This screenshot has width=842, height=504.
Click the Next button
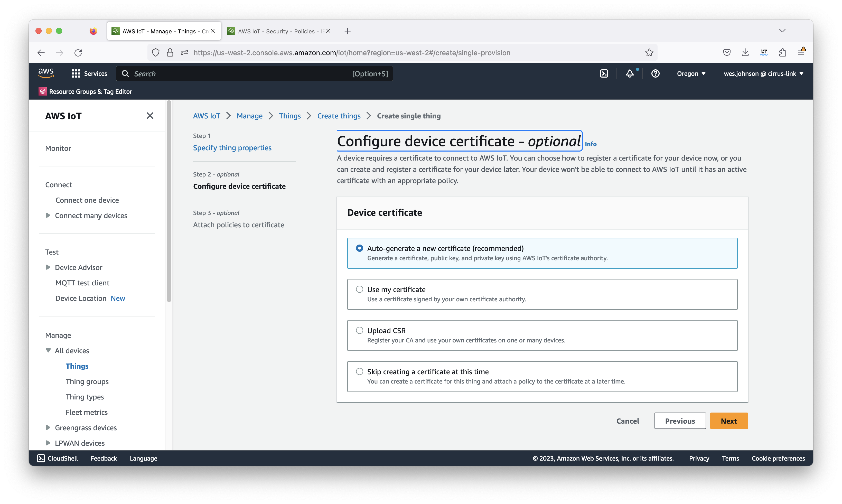coord(729,421)
